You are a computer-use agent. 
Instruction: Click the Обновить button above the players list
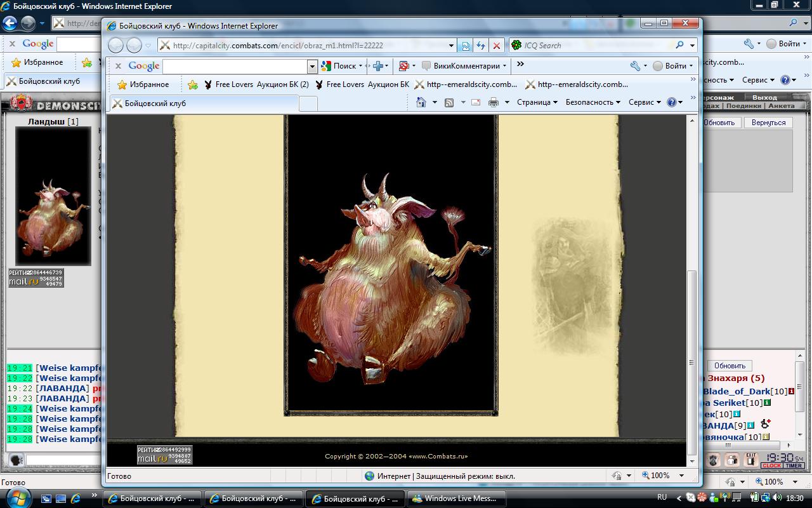[730, 366]
